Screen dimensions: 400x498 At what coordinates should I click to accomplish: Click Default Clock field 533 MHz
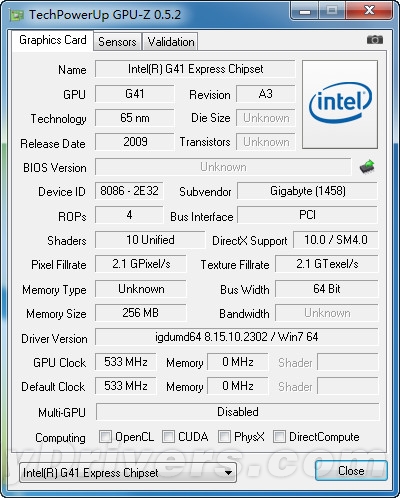click(x=126, y=386)
